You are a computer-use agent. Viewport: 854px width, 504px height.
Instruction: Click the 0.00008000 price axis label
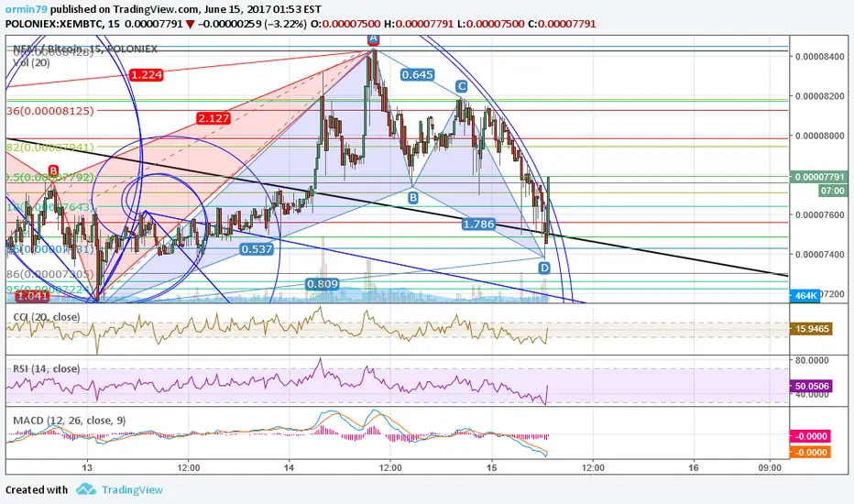pyautogui.click(x=820, y=136)
